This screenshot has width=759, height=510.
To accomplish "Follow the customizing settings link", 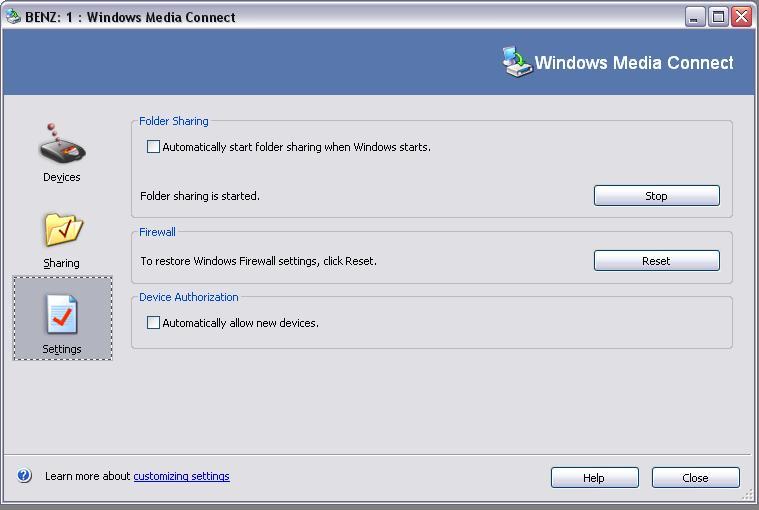I will coord(182,476).
